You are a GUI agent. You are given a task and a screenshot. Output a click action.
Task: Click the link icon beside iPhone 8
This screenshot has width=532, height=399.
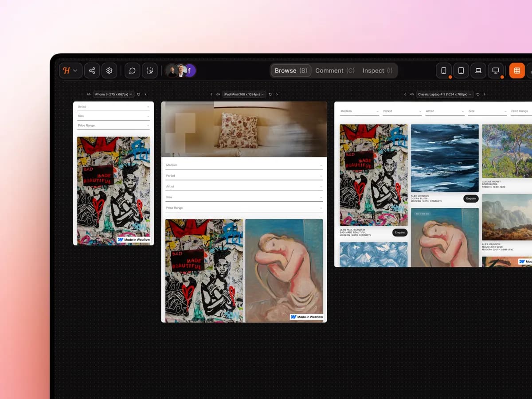tap(89, 94)
